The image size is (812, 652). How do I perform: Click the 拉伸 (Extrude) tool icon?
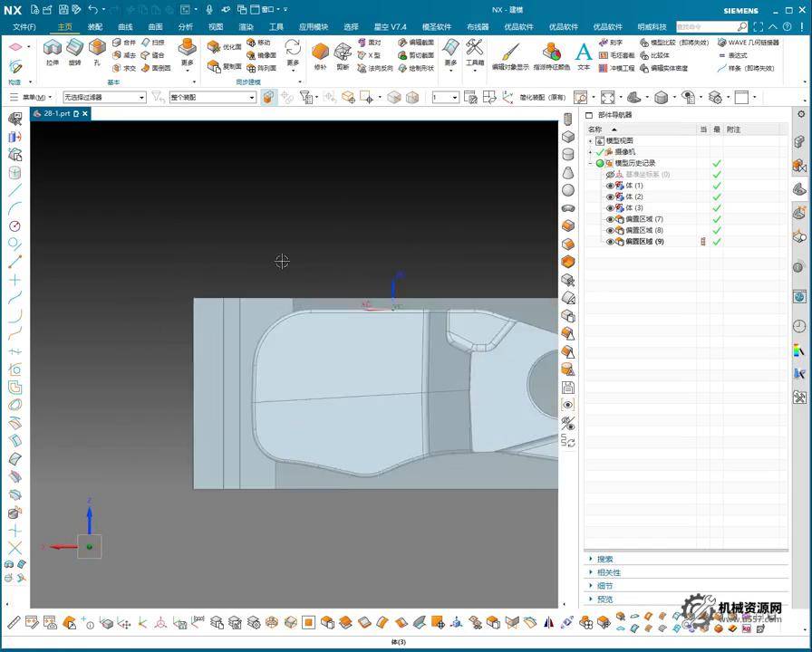click(52, 49)
